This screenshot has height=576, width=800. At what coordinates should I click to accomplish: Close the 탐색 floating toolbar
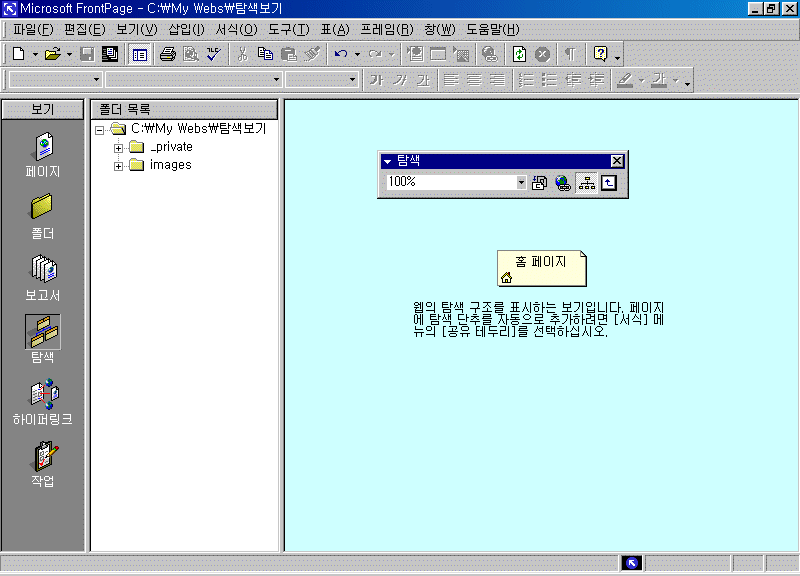(x=617, y=161)
